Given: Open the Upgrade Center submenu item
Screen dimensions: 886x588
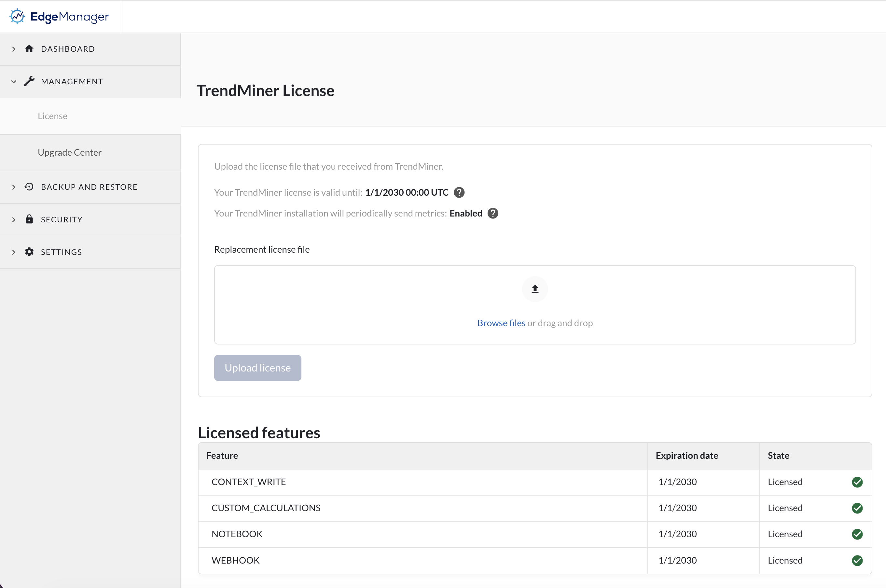Looking at the screenshot, I should [90, 153].
